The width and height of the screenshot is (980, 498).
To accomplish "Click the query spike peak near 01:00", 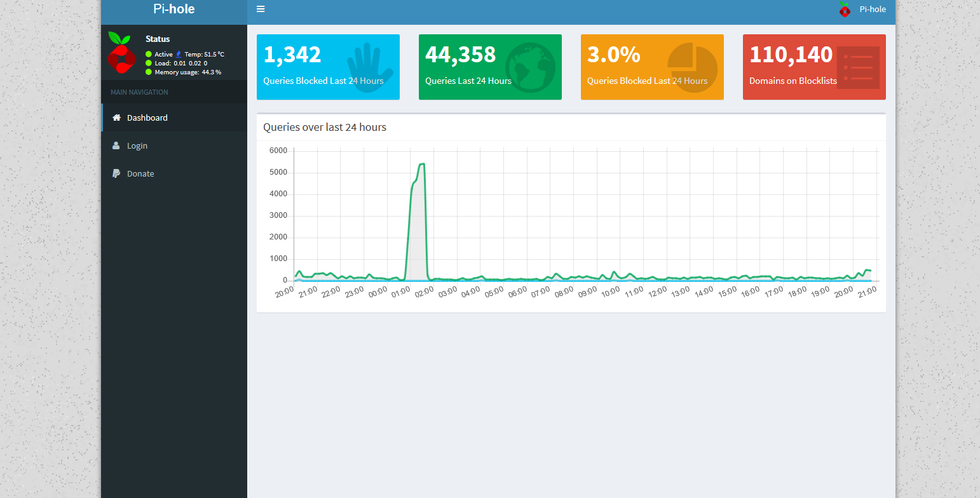I will [421, 164].
